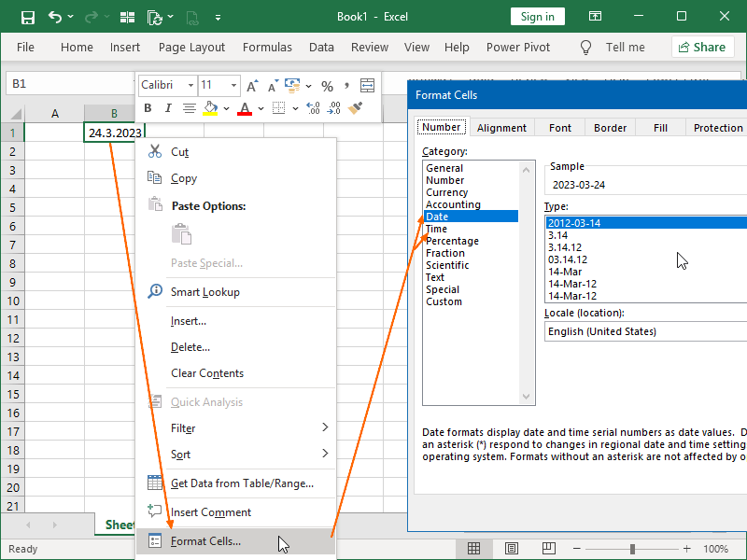The width and height of the screenshot is (747, 560).
Task: Apply Percent Style from the mini toolbar
Action: (327, 85)
